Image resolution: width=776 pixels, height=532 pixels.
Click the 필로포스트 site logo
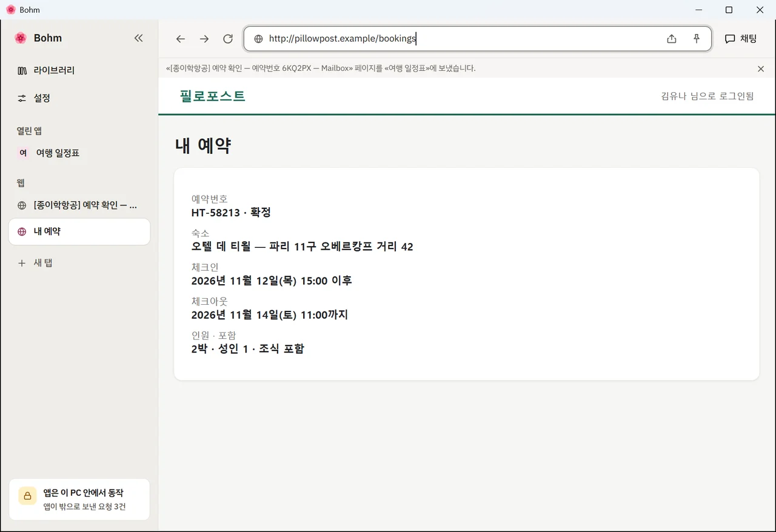point(212,96)
